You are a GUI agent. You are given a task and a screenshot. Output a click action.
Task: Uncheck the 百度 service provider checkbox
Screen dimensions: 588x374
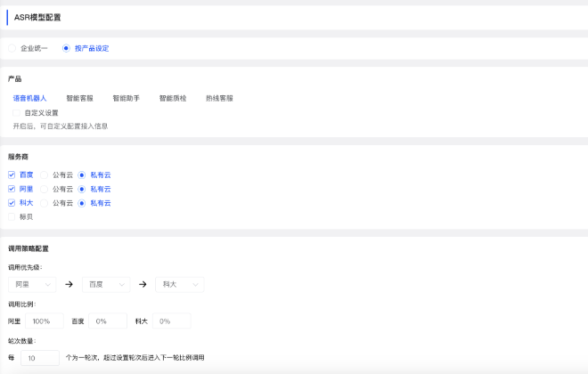(x=12, y=175)
